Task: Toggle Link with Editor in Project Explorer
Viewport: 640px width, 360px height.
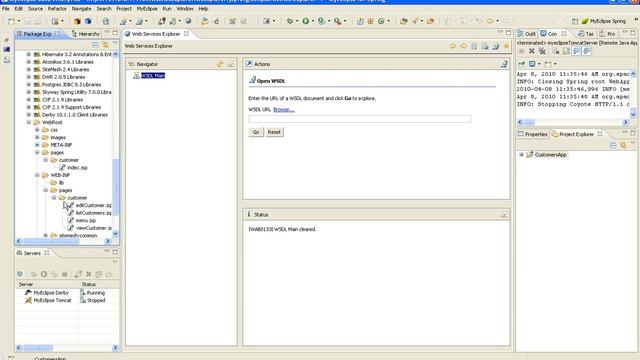Action: 623,145
